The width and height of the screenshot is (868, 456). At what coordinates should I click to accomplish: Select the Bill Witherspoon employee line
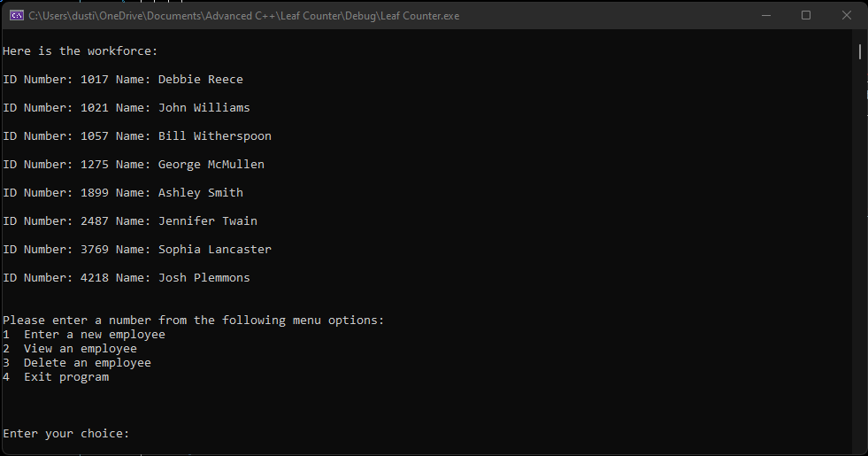click(x=137, y=136)
